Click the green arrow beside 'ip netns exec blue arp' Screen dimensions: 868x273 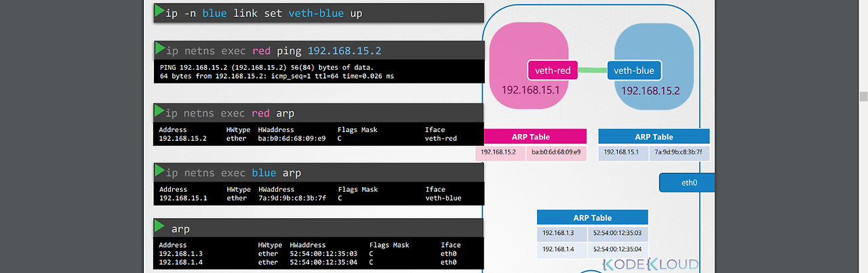159,170
